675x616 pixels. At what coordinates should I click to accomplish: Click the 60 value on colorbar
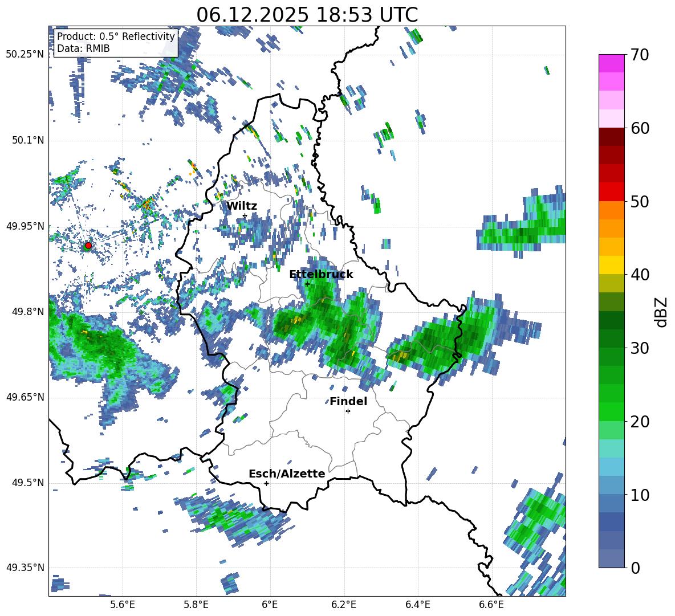point(640,128)
